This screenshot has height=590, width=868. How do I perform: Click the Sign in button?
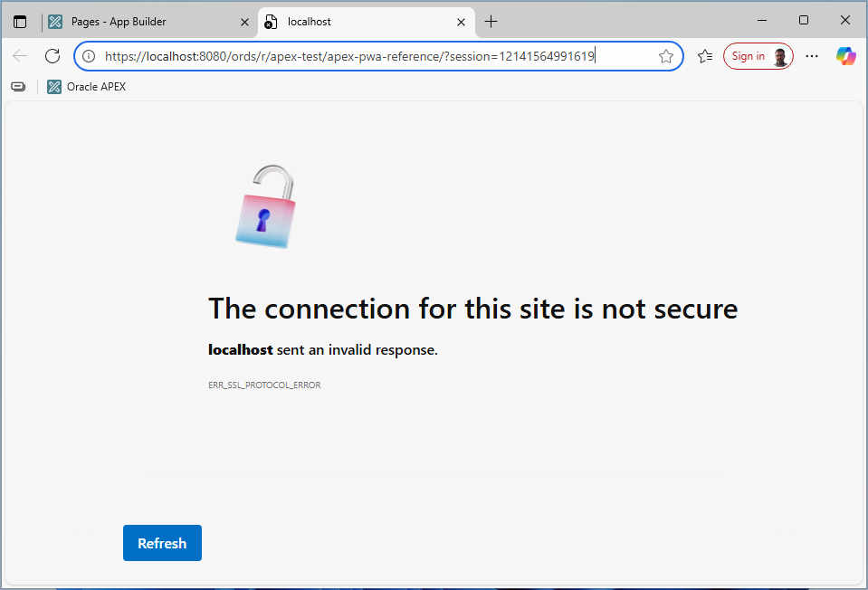point(758,56)
